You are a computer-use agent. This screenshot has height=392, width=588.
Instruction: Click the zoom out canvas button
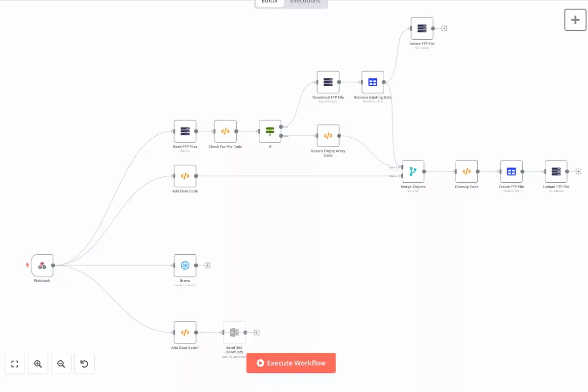pos(61,364)
